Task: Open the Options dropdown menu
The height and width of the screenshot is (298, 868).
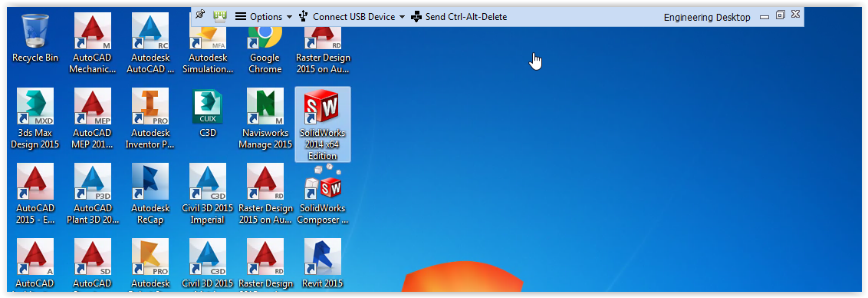Action: pos(264,17)
